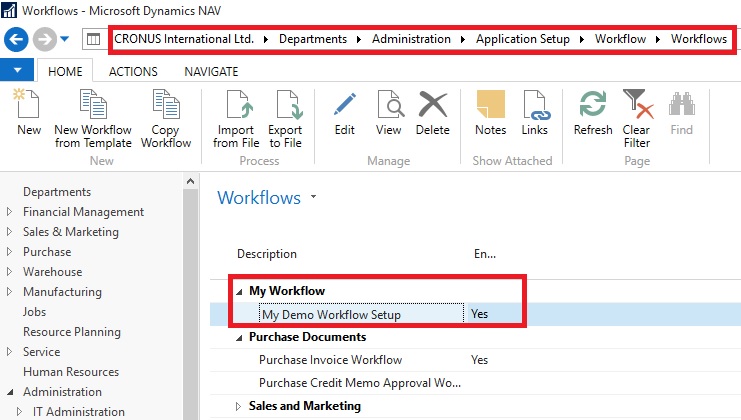Collapse the My Workflow group
The height and width of the screenshot is (420, 741).
pyautogui.click(x=240, y=291)
